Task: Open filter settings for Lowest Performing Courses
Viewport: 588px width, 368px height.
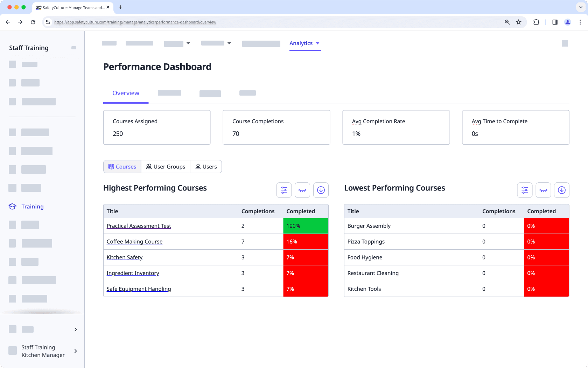Action: point(525,190)
